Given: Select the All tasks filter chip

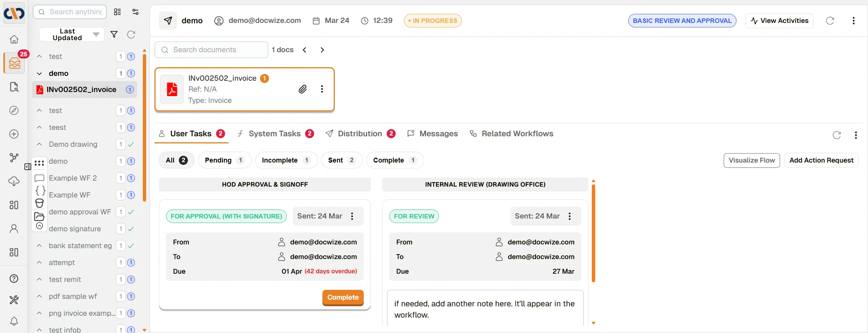Looking at the screenshot, I should 177,160.
